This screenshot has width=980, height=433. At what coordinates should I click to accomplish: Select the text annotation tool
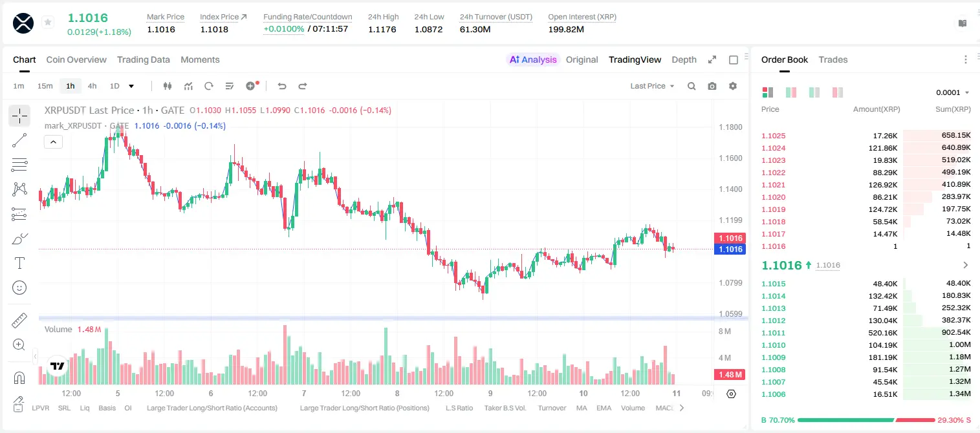click(19, 263)
